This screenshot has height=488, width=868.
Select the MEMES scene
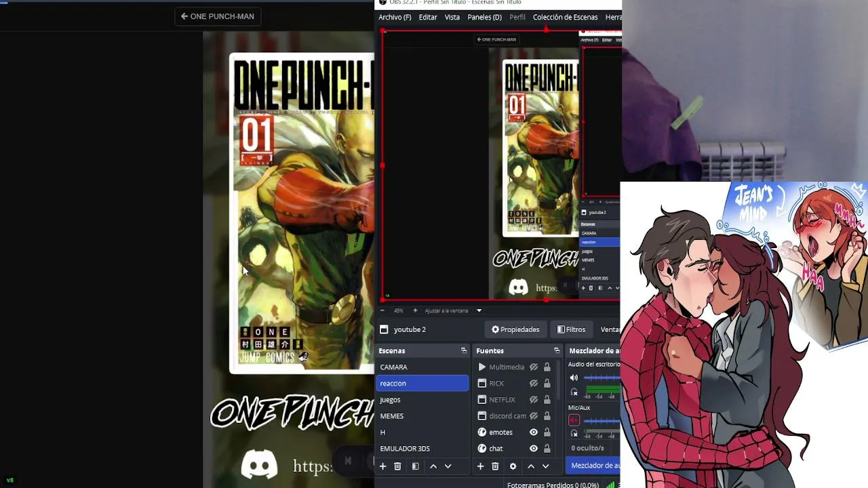[x=422, y=415]
